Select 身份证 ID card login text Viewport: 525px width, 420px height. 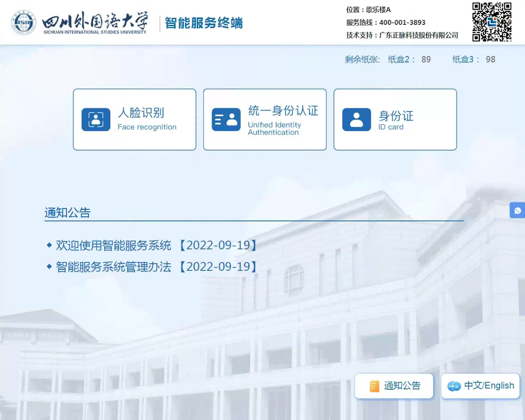396,116
